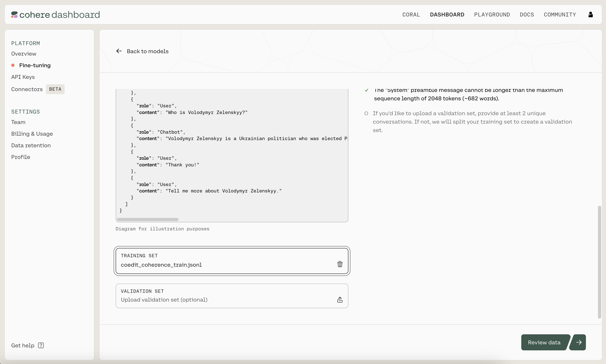606x364 pixels.
Task: Open Data retention settings
Action: pyautogui.click(x=31, y=145)
